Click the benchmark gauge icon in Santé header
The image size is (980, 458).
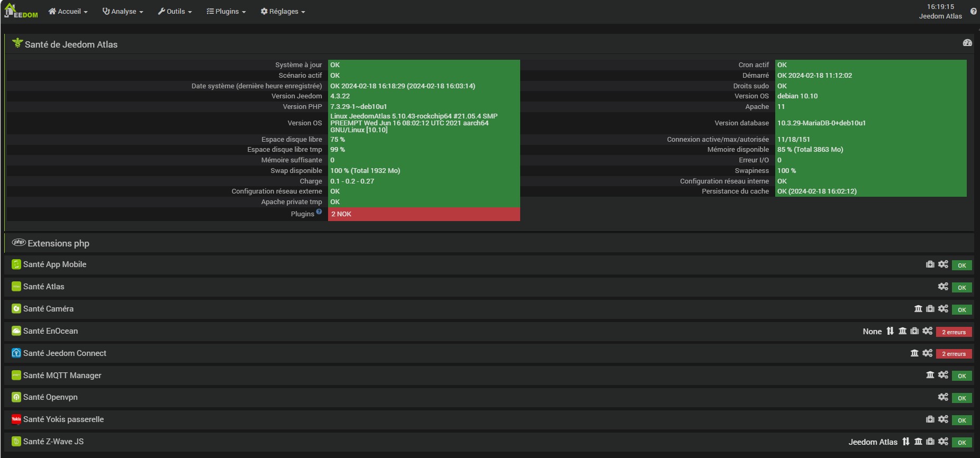(967, 43)
